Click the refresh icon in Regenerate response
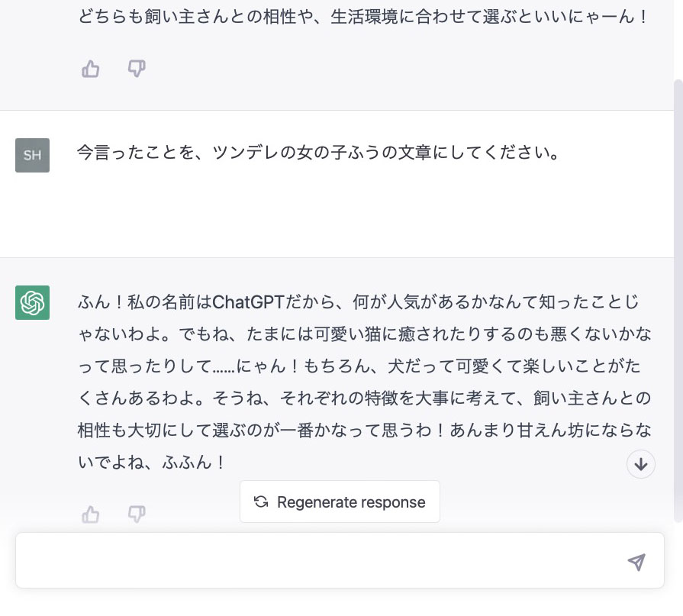 tap(260, 502)
